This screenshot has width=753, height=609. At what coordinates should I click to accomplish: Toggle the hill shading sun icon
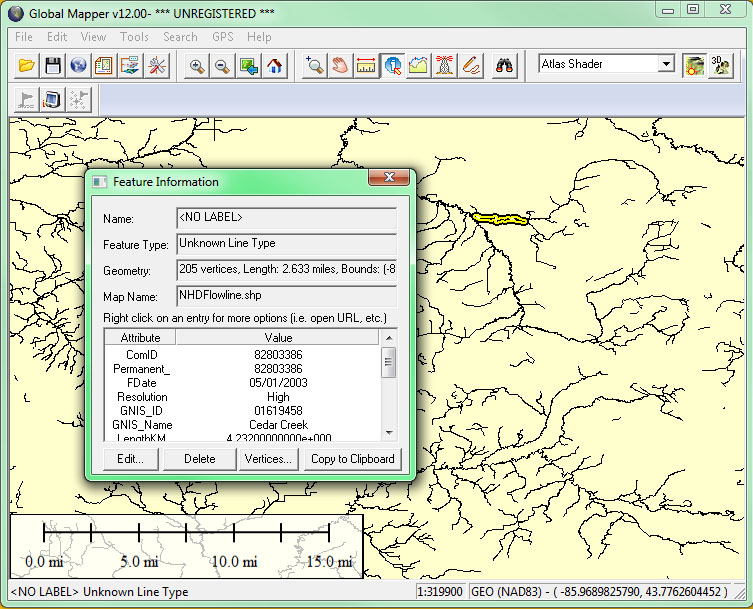click(694, 65)
